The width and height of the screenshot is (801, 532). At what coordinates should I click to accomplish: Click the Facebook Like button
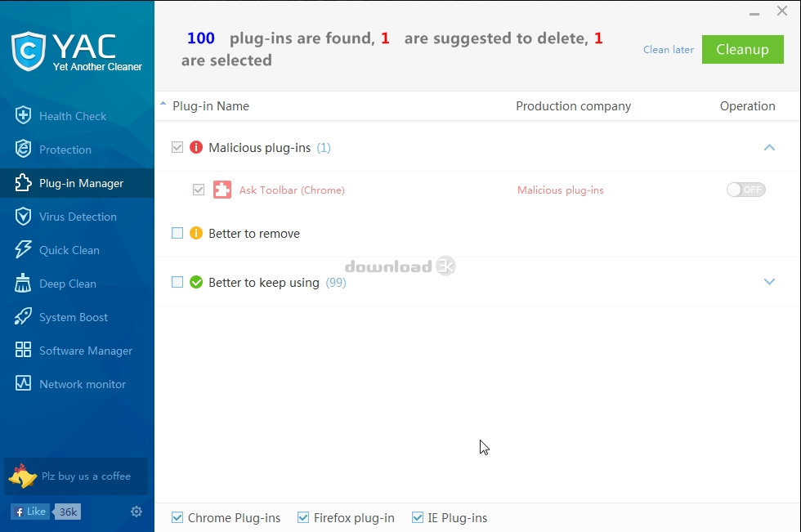pos(30,512)
